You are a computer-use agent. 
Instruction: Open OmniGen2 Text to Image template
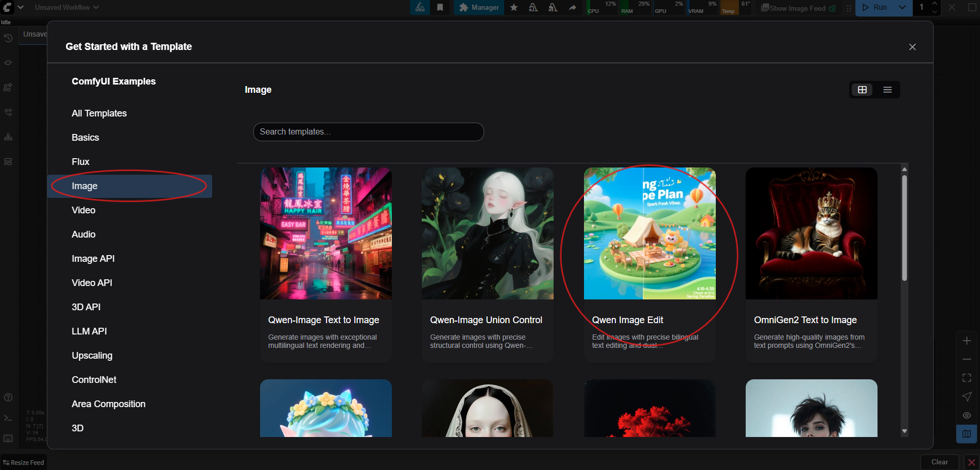812,265
